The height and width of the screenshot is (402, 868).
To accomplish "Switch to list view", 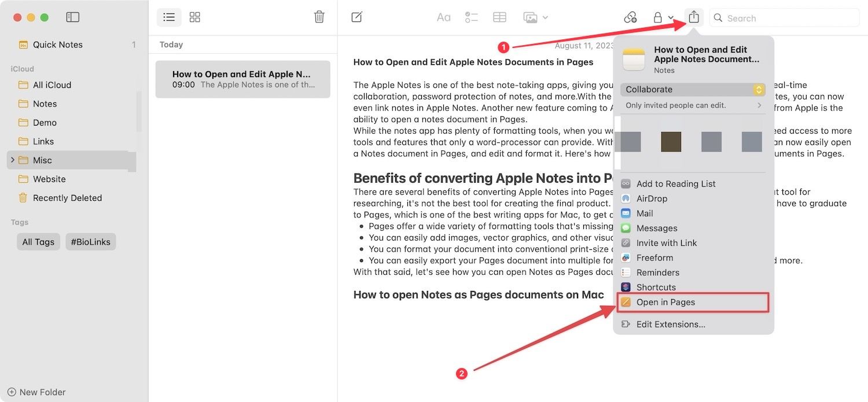I will coord(169,17).
